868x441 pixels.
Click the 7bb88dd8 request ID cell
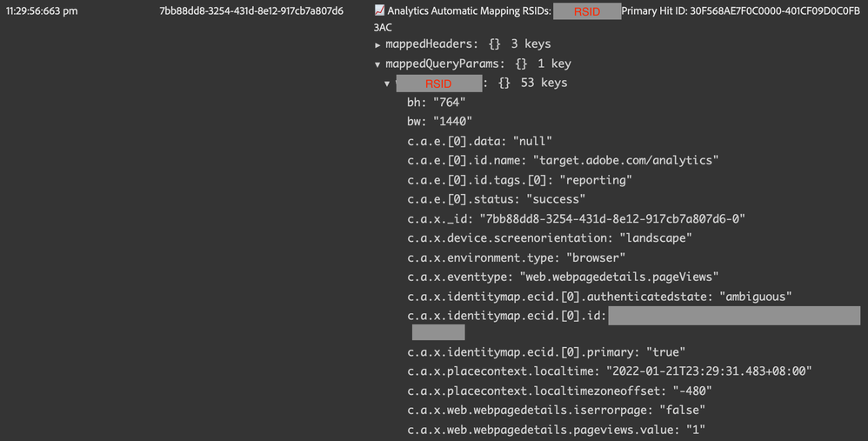[x=251, y=11]
